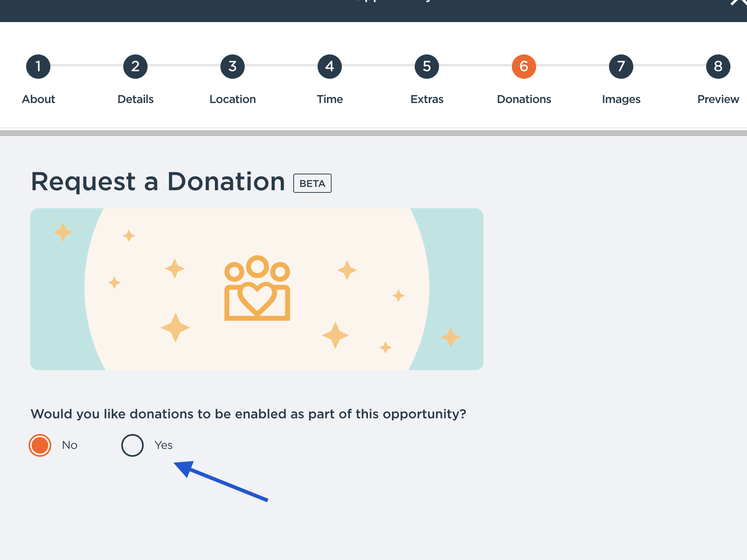The width and height of the screenshot is (747, 560).
Task: Click the BETA badge
Action: tap(312, 183)
